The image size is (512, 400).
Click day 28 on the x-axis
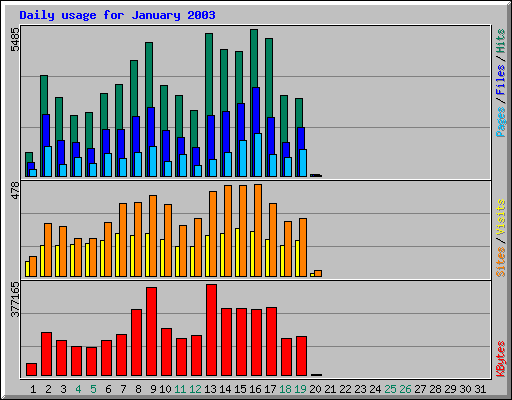pos(435,389)
